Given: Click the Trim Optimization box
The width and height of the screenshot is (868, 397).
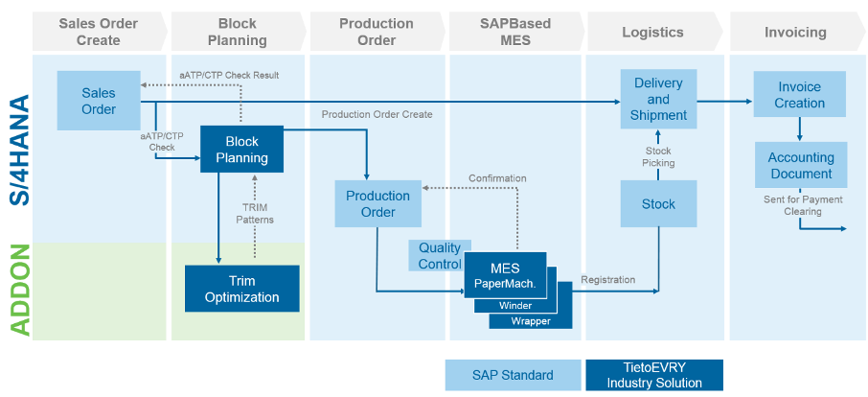Looking at the screenshot, I should coord(241,289).
